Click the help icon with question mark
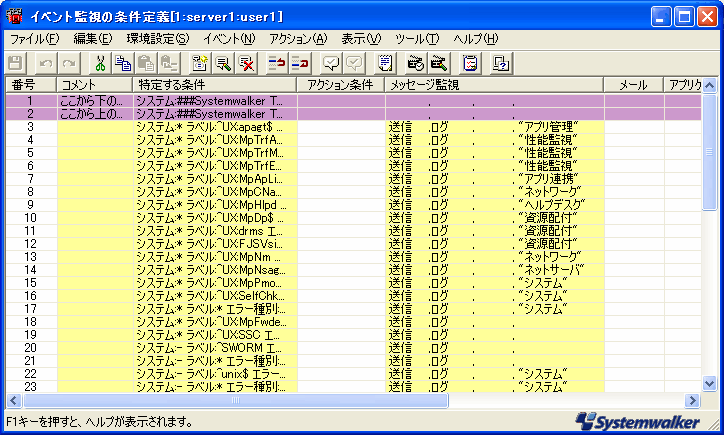The width and height of the screenshot is (724, 435). click(502, 63)
